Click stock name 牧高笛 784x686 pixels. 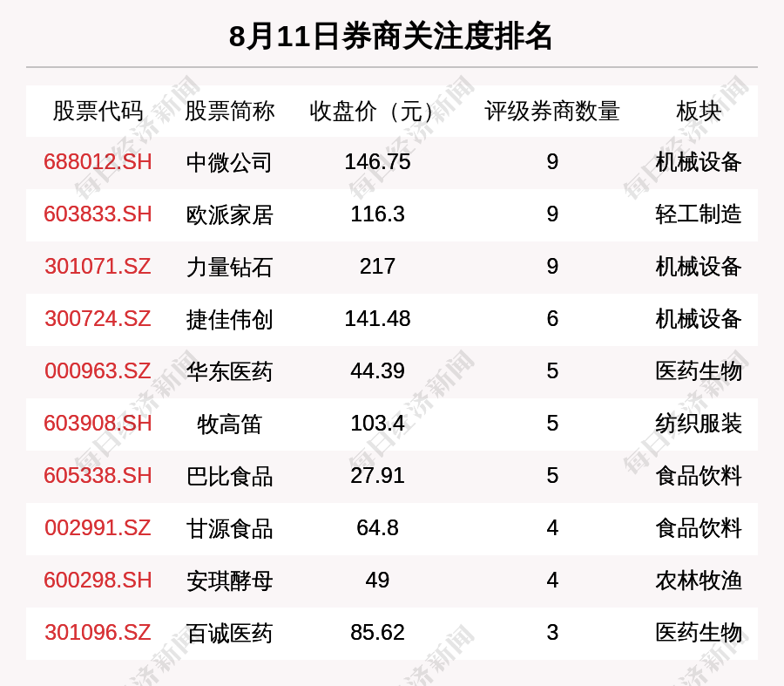pos(229,424)
